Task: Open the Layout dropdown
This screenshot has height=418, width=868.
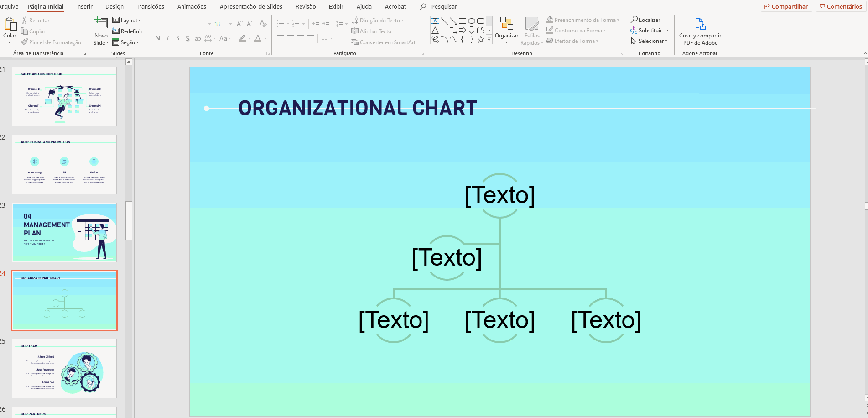Action: [x=127, y=21]
